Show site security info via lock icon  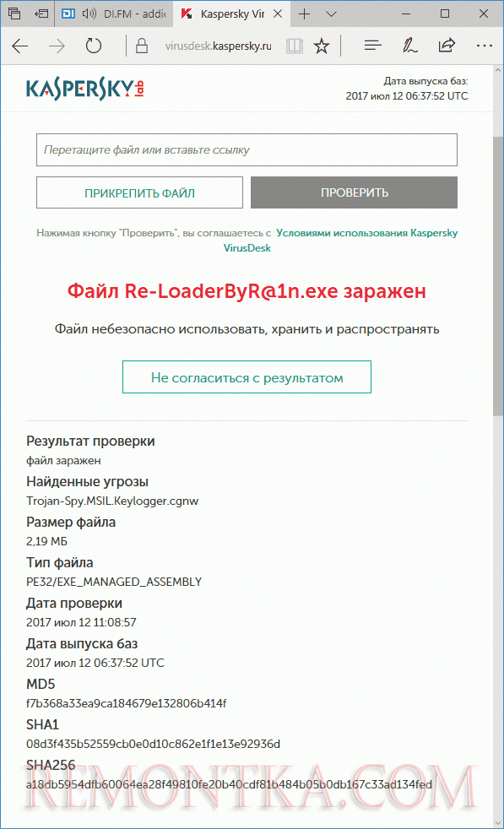[141, 46]
